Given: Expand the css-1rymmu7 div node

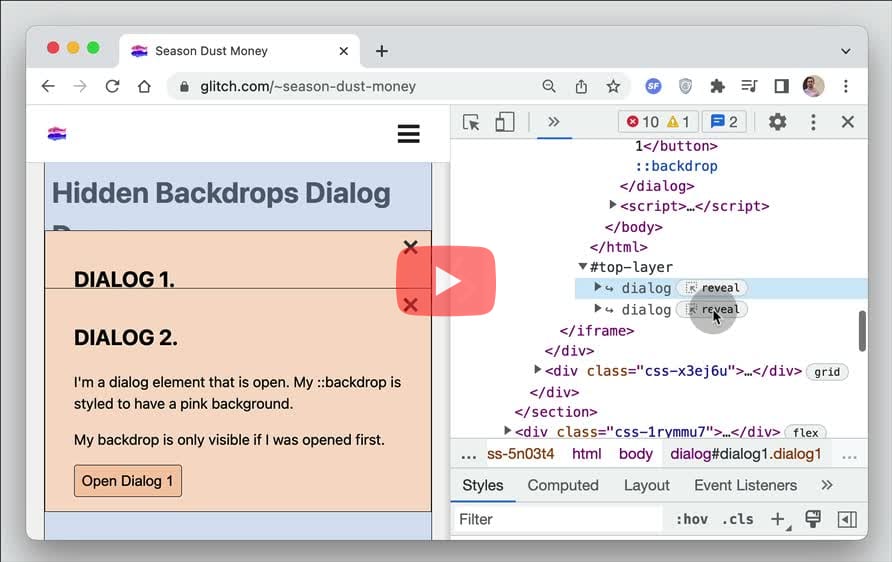Looking at the screenshot, I should pos(507,431).
